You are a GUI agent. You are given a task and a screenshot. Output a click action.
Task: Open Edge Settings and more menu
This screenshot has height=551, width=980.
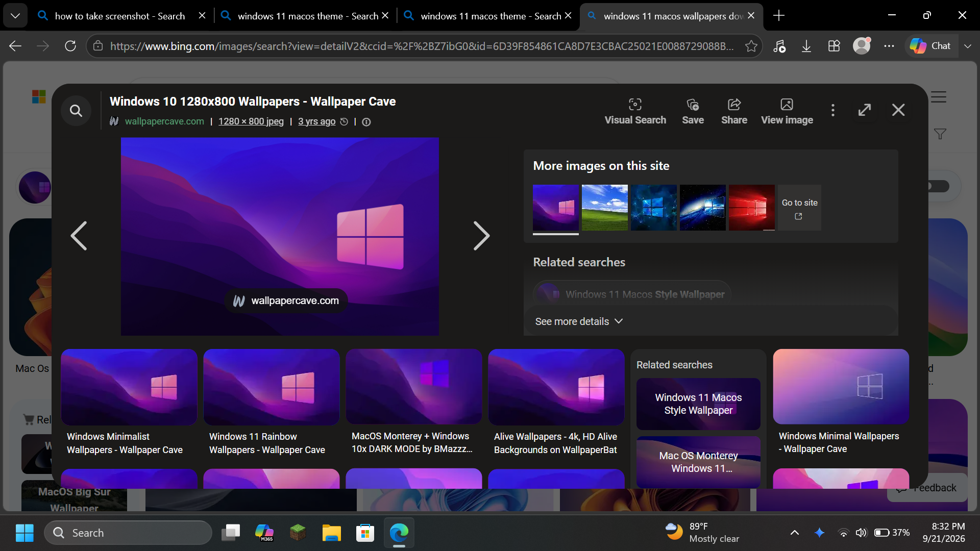tap(889, 46)
